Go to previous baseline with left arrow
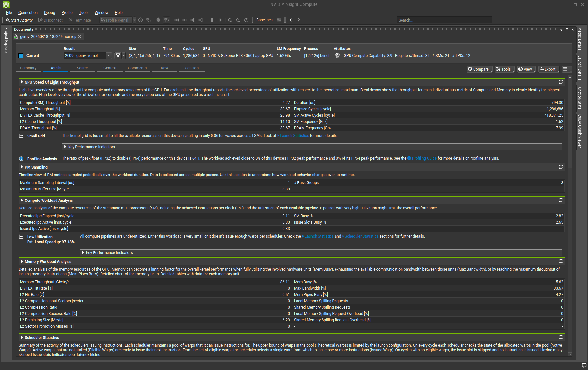This screenshot has width=588, height=370. point(291,20)
